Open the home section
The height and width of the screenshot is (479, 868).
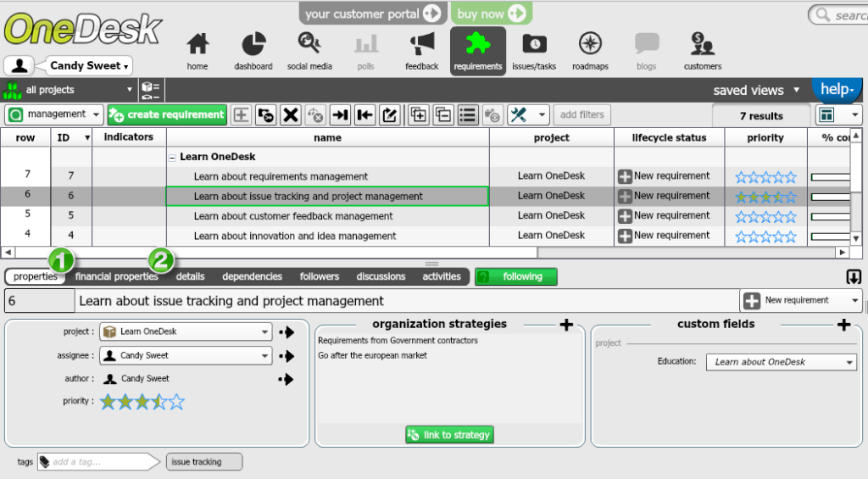coord(197,52)
